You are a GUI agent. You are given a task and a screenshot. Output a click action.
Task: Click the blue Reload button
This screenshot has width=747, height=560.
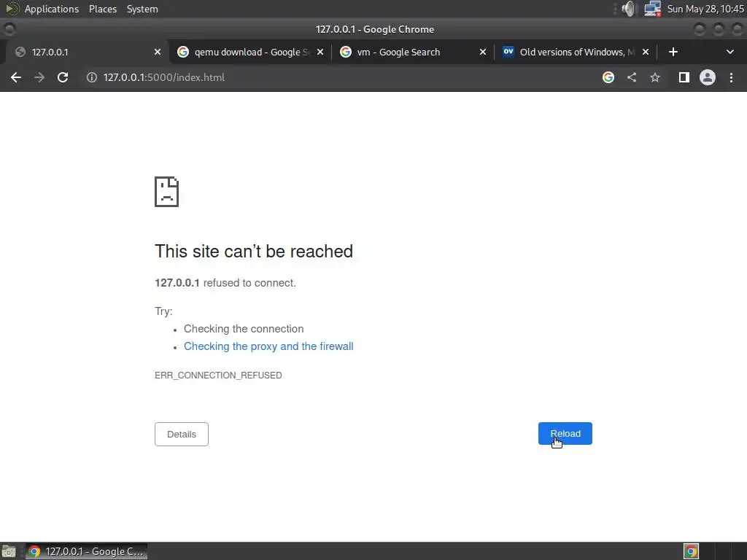(x=565, y=433)
